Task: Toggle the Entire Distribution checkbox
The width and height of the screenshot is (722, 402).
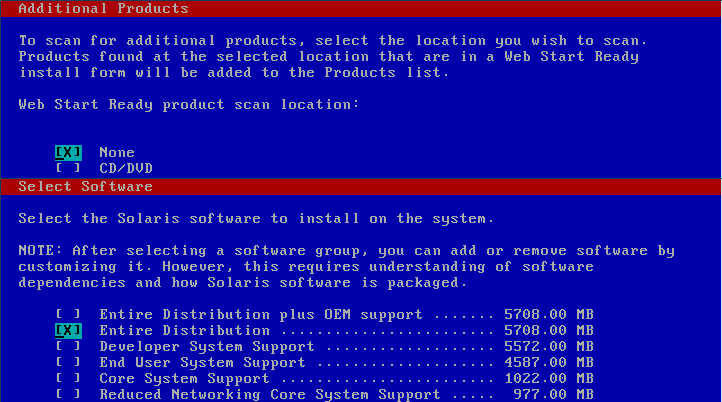Action: pos(68,330)
